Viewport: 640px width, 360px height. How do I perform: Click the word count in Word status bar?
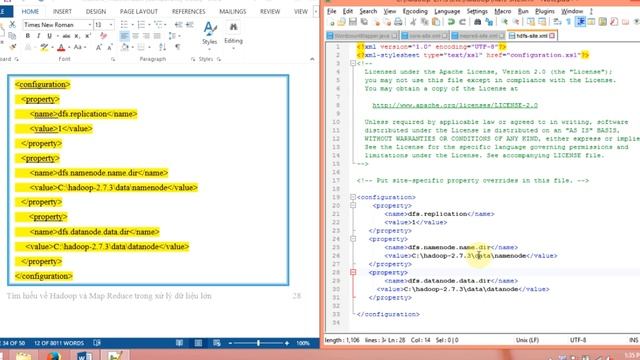pyautogui.click(x=59, y=343)
